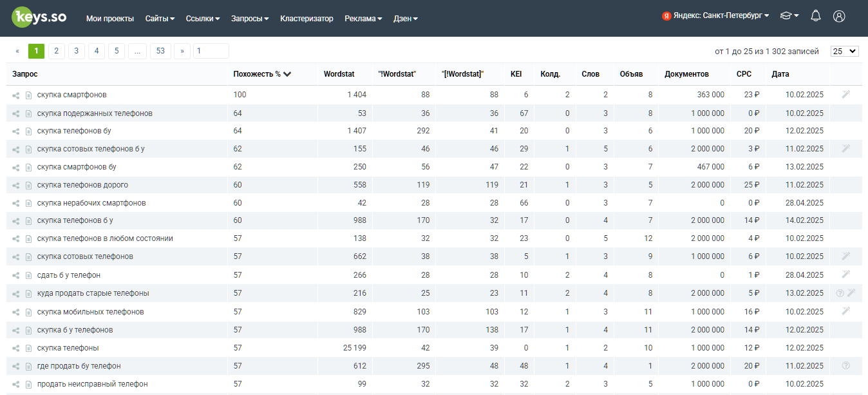Click share icon for 'скупка телефонов дорого'

tap(16, 186)
